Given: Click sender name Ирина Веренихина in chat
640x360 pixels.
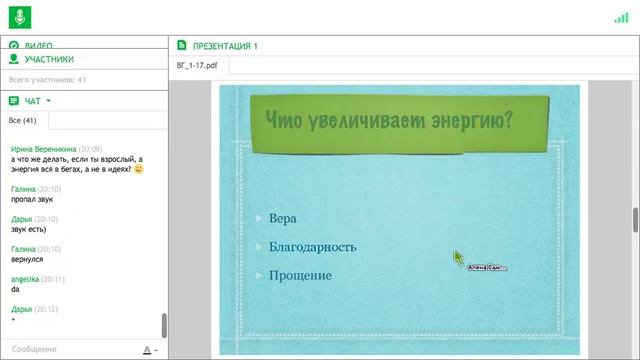Looking at the screenshot, I should [x=44, y=149].
